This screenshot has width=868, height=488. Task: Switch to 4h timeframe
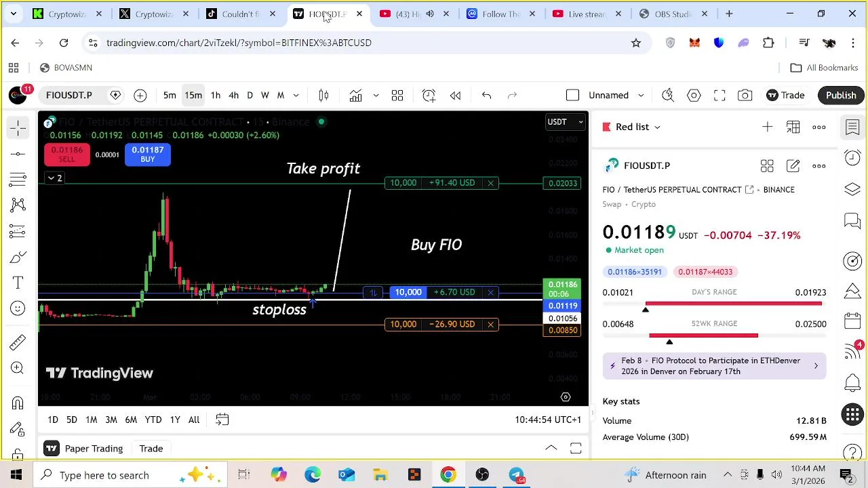coord(233,96)
